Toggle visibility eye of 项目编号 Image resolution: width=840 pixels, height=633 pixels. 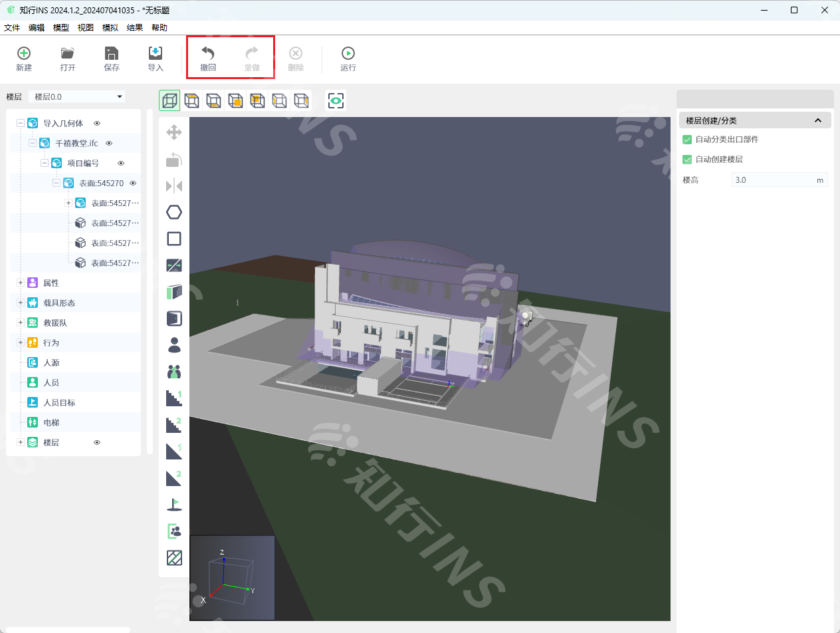[121, 163]
